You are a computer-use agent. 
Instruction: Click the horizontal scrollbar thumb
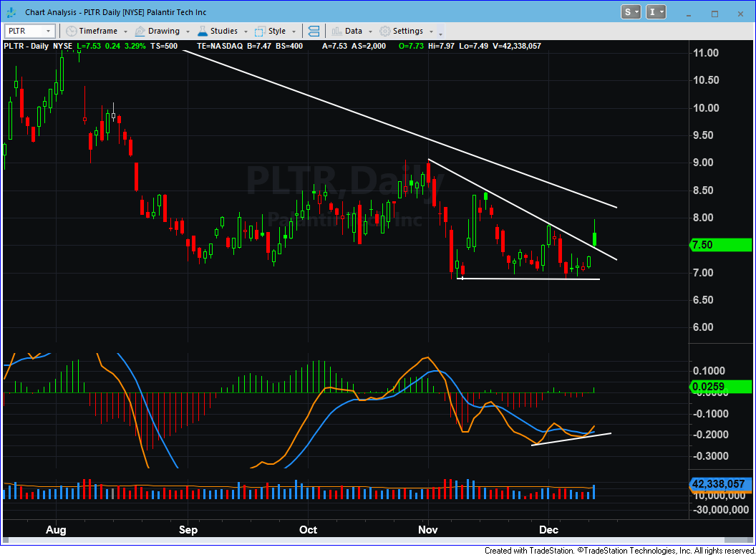[737, 540]
